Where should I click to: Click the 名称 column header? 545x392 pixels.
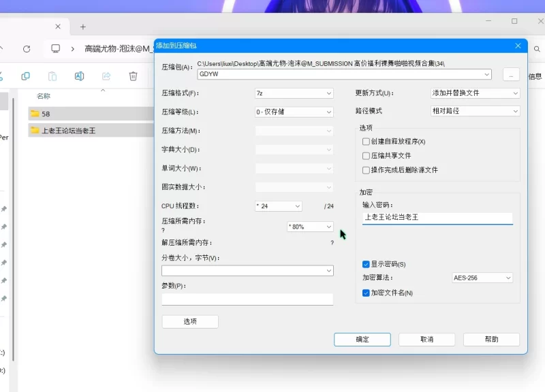pyautogui.click(x=44, y=96)
